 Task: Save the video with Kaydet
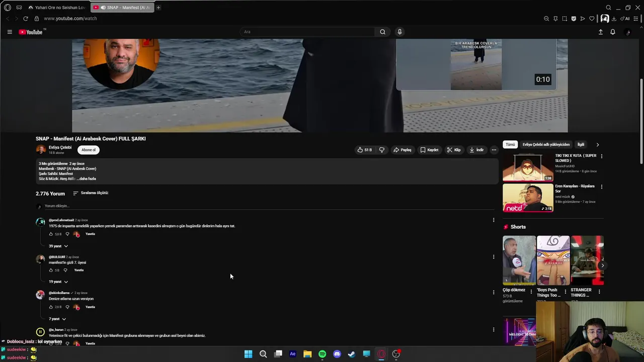[x=429, y=150]
